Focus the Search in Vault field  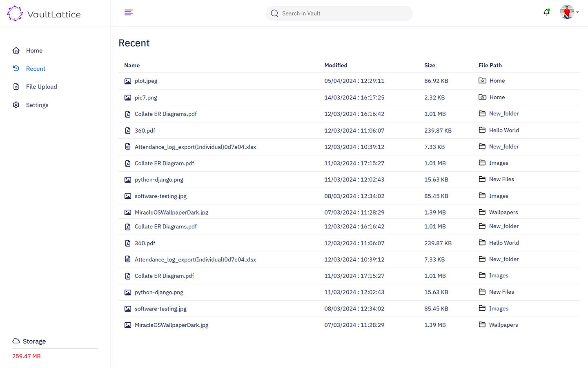tap(343, 13)
